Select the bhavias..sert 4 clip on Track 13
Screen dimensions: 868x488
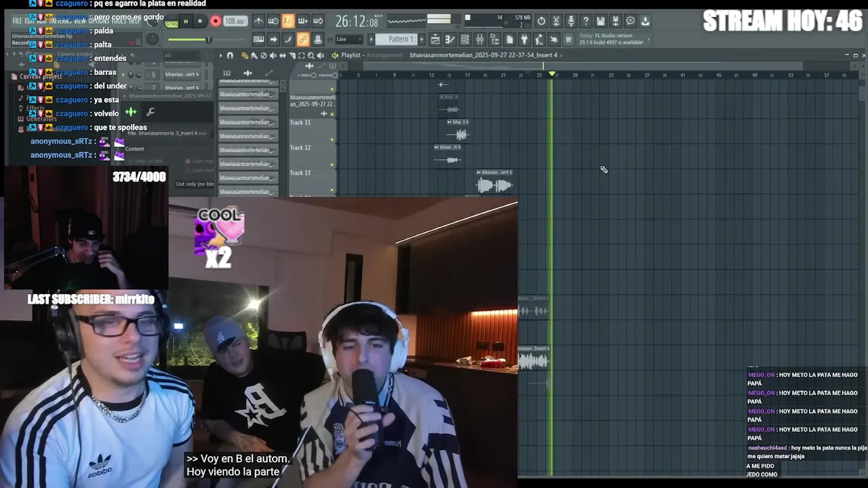(x=495, y=182)
